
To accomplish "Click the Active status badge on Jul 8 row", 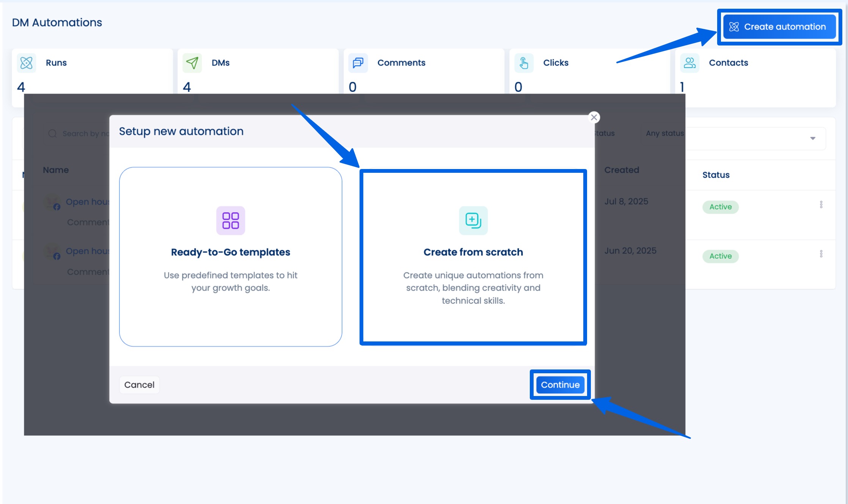I will tap(720, 207).
